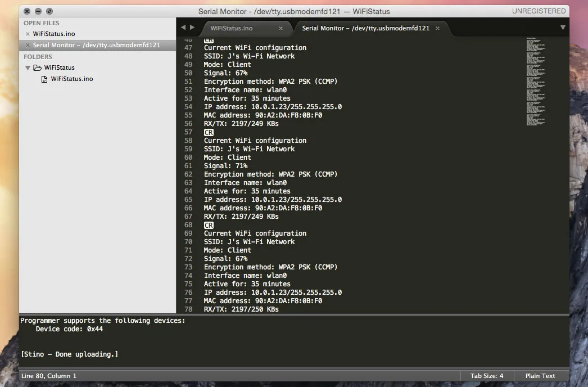Viewport: 588px width, 387px height.
Task: Click the Stino Done uploading console message
Action: [69, 354]
